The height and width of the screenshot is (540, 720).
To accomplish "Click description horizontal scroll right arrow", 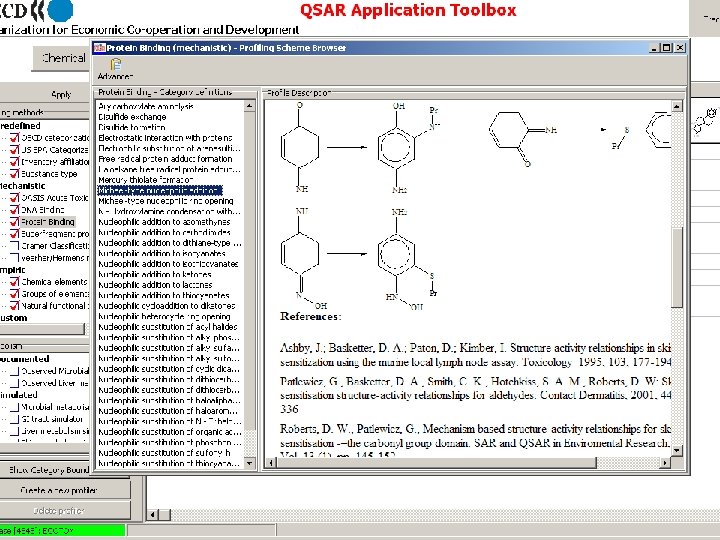I will [x=665, y=463].
